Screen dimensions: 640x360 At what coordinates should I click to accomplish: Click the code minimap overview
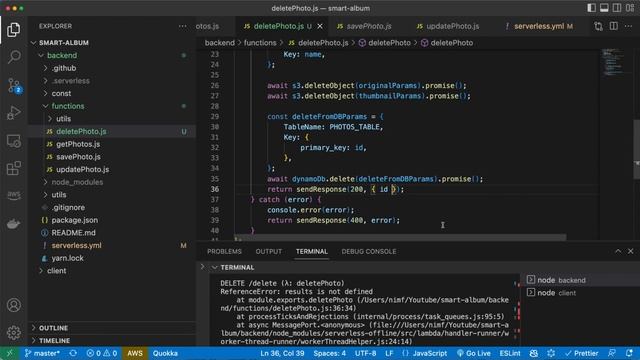pos(615,63)
